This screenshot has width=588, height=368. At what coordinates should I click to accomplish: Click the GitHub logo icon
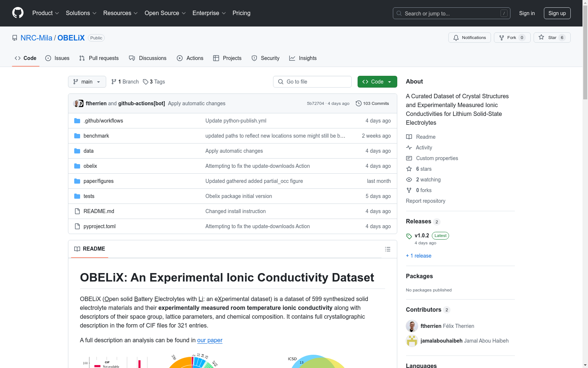(18, 13)
